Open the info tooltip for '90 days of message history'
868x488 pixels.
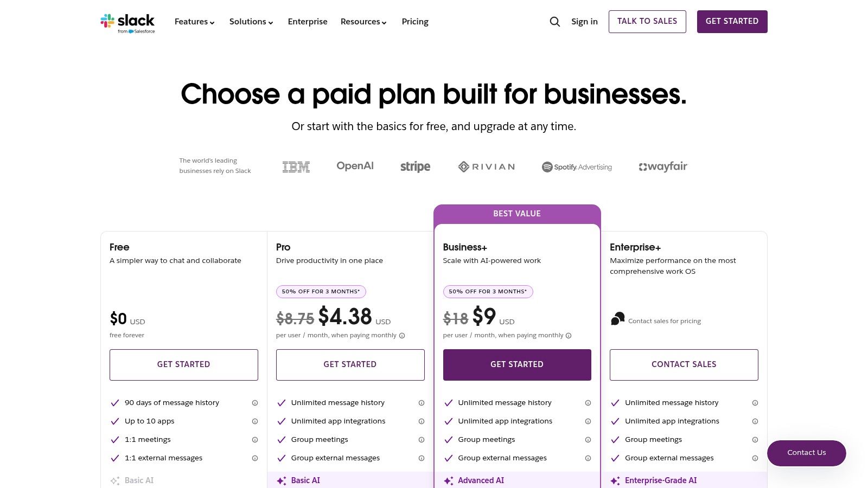tap(255, 403)
